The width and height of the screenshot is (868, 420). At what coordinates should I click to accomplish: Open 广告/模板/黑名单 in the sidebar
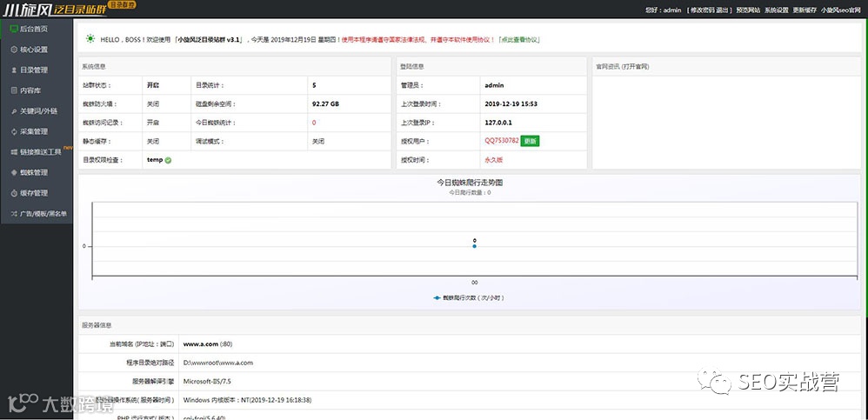pyautogui.click(x=36, y=213)
